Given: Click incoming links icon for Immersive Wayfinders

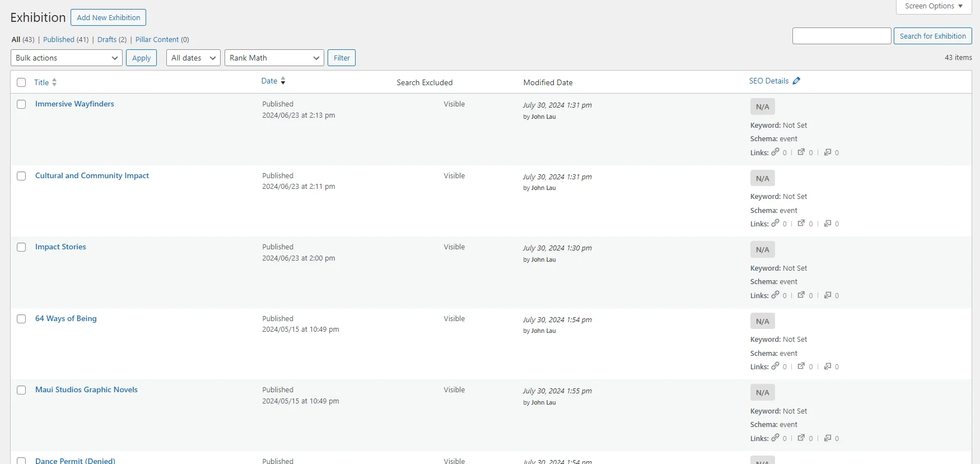Looking at the screenshot, I should [828, 152].
